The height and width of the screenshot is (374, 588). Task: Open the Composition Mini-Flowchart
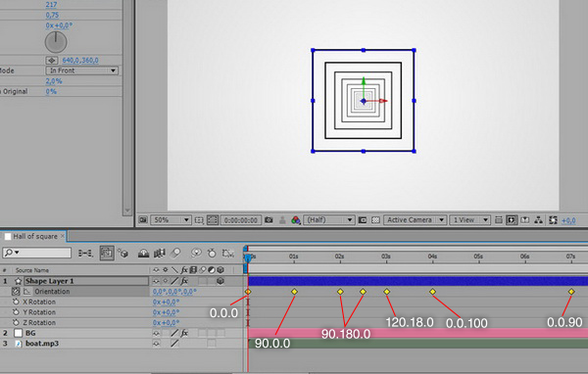(x=85, y=254)
